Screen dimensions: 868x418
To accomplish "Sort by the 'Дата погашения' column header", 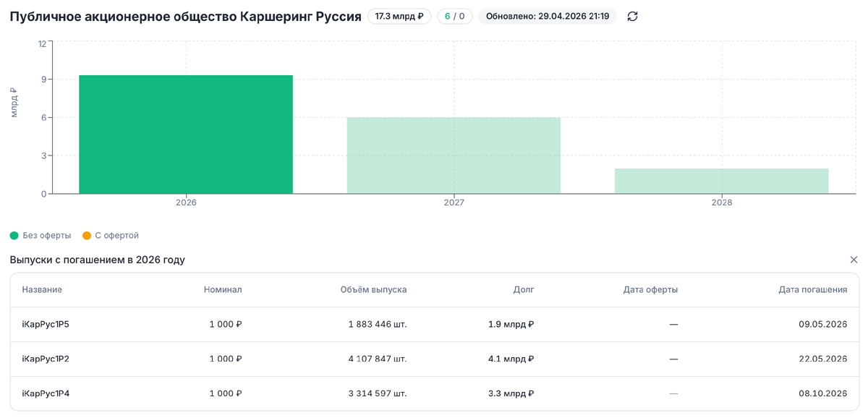I will (x=812, y=290).
